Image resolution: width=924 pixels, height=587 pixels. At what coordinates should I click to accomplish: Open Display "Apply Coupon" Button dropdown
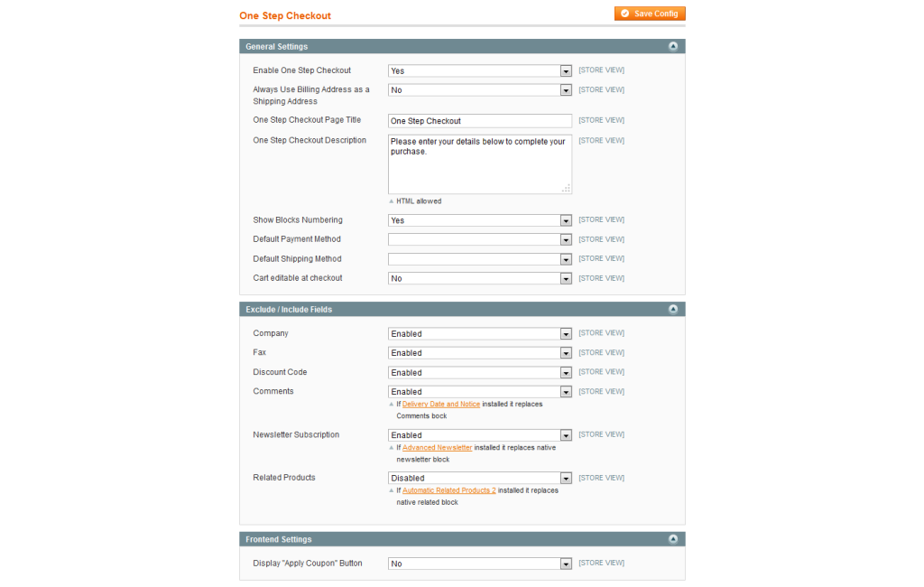point(480,564)
